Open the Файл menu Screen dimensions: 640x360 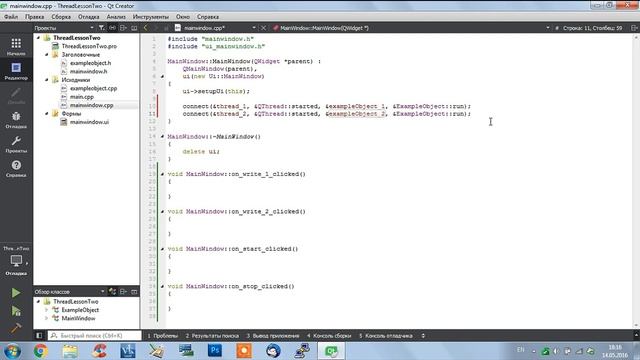click(x=11, y=17)
